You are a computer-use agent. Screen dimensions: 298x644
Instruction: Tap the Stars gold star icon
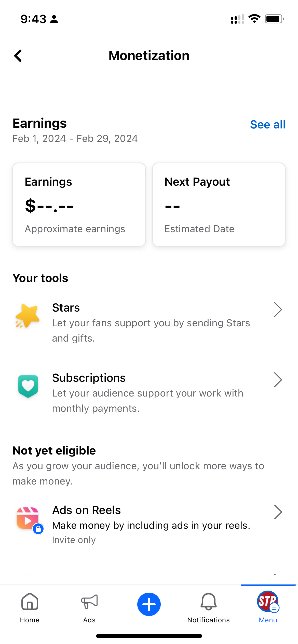click(x=28, y=315)
